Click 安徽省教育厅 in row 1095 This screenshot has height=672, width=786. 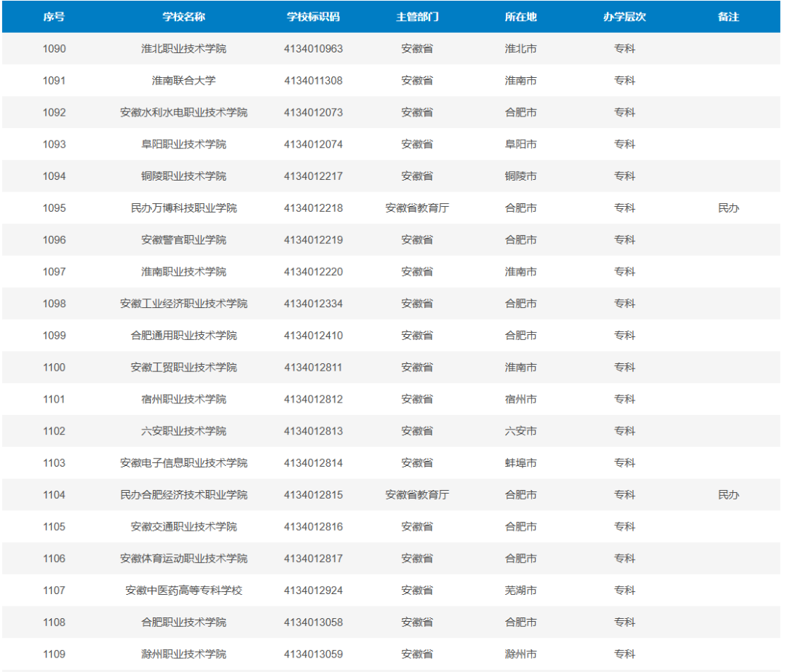(417, 207)
